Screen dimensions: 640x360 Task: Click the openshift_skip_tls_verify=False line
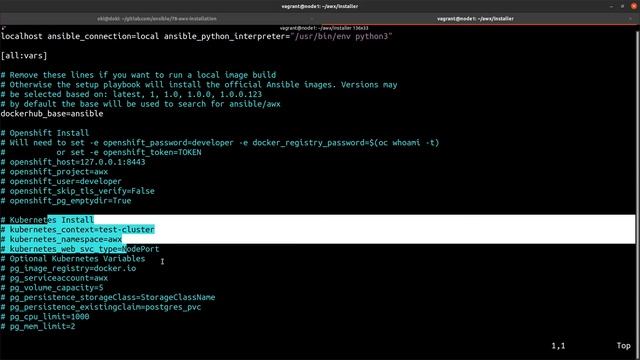78,191
